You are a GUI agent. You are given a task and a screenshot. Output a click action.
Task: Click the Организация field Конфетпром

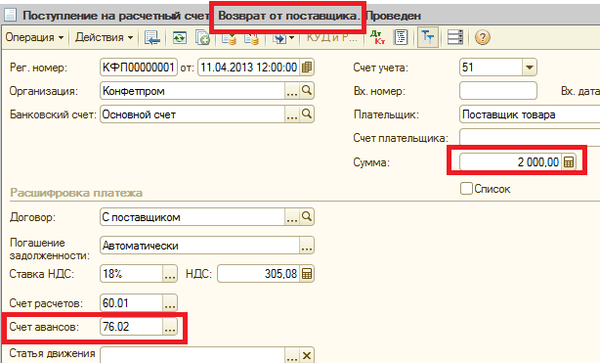(x=193, y=91)
